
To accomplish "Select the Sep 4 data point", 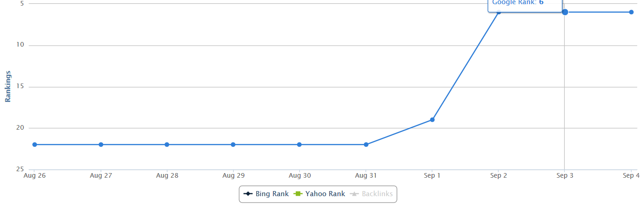I will click(631, 12).
